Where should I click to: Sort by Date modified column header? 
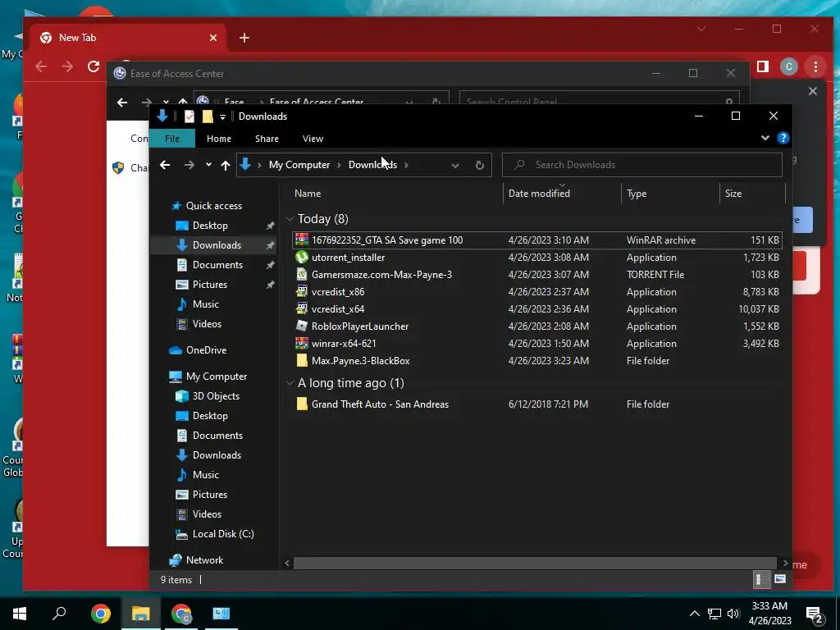[x=539, y=194]
